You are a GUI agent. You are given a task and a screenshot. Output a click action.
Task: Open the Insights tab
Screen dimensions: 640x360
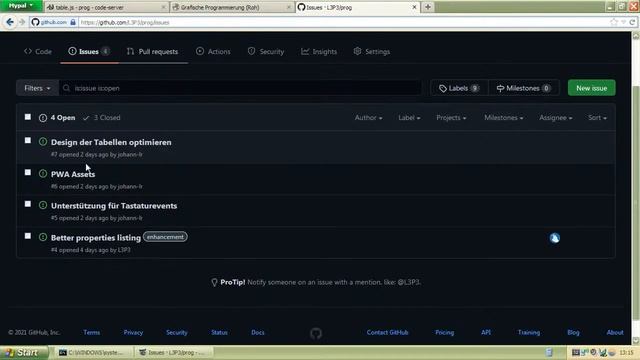tap(319, 51)
